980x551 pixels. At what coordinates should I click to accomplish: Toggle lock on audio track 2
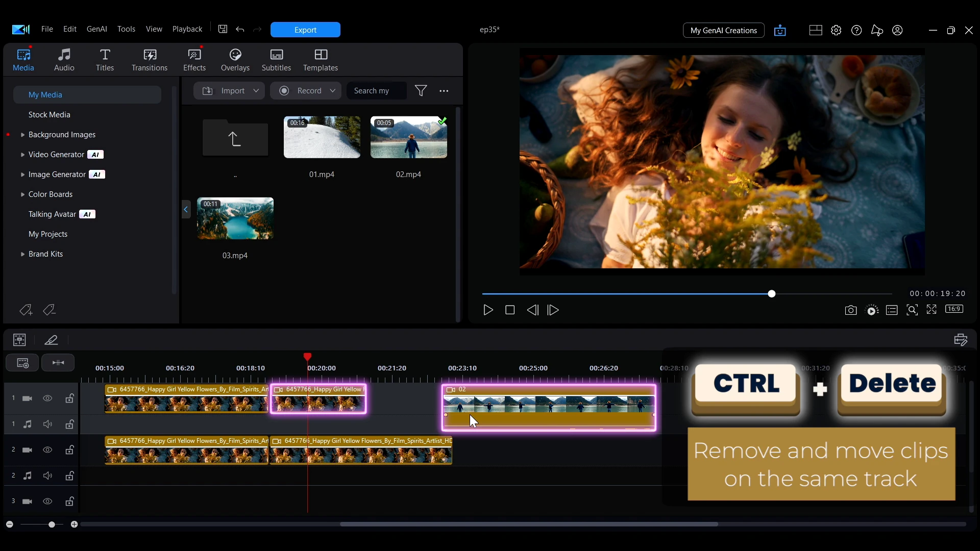(x=69, y=475)
